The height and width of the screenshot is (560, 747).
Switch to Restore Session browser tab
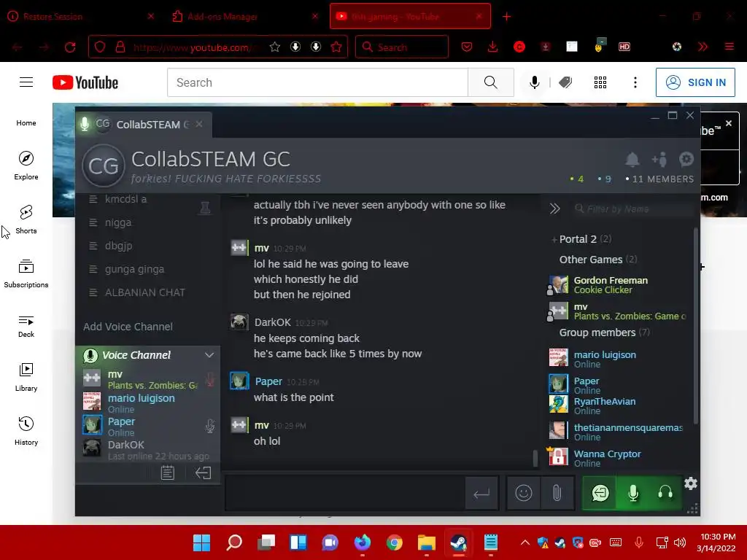click(81, 17)
